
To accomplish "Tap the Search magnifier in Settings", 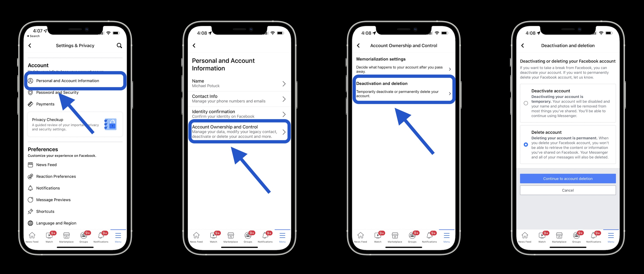I will (x=120, y=45).
